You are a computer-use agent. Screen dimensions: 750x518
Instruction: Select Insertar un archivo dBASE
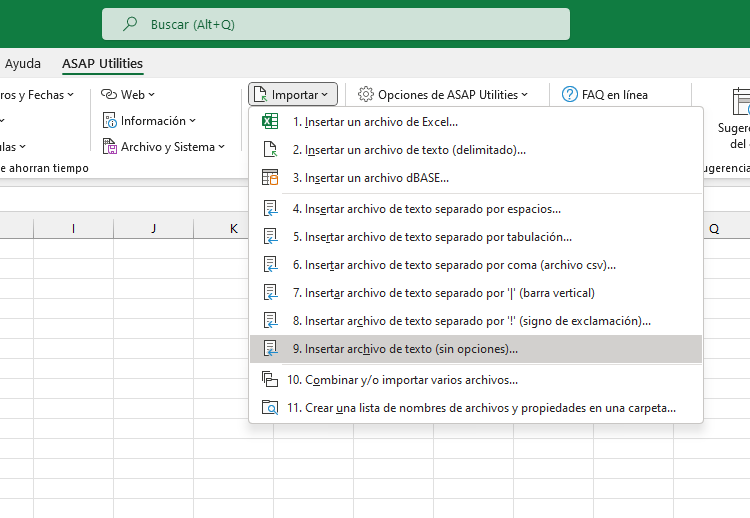(476, 177)
